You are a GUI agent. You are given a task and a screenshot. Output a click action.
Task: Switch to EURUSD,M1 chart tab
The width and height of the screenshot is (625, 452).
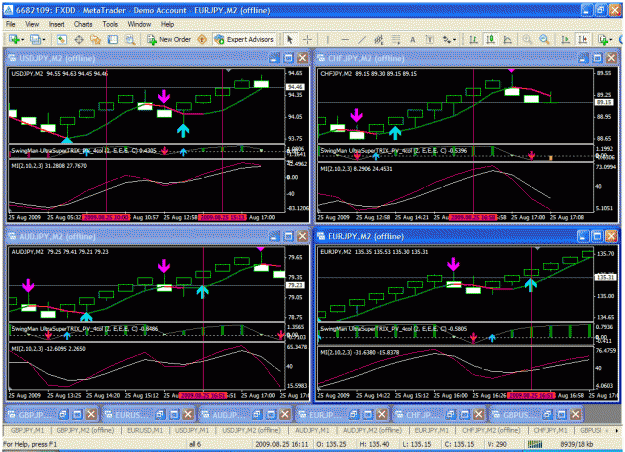pyautogui.click(x=145, y=430)
